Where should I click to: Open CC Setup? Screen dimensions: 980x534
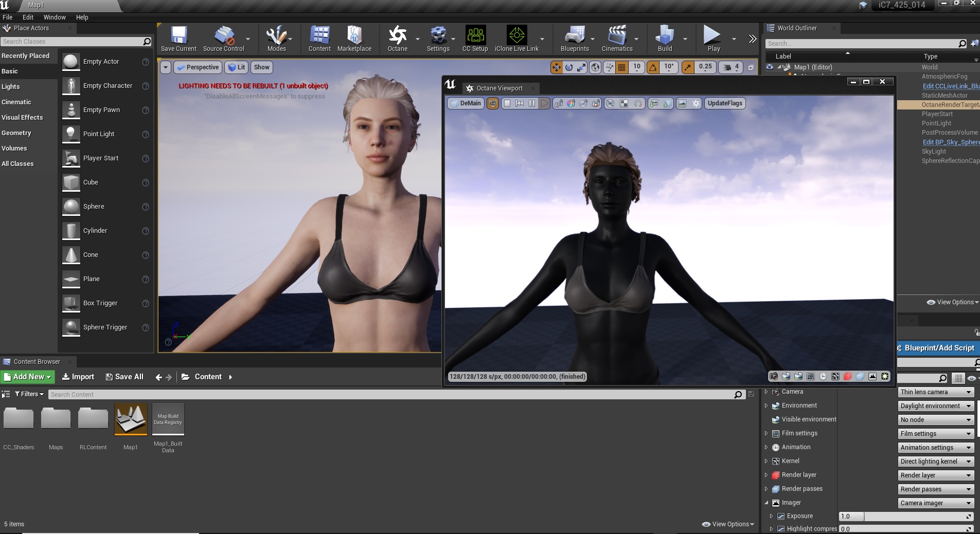(475, 38)
